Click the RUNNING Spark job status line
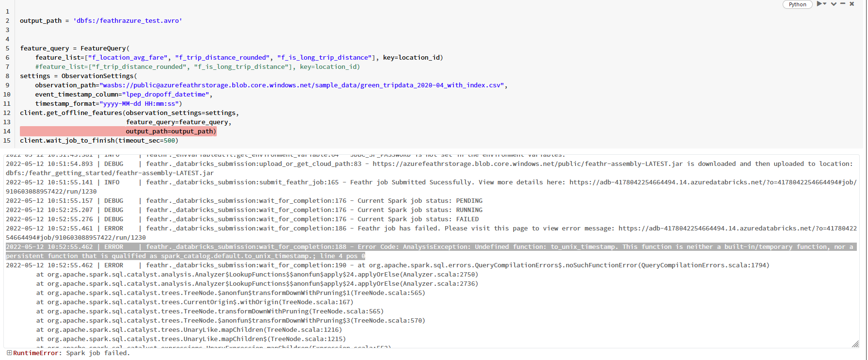 point(244,210)
